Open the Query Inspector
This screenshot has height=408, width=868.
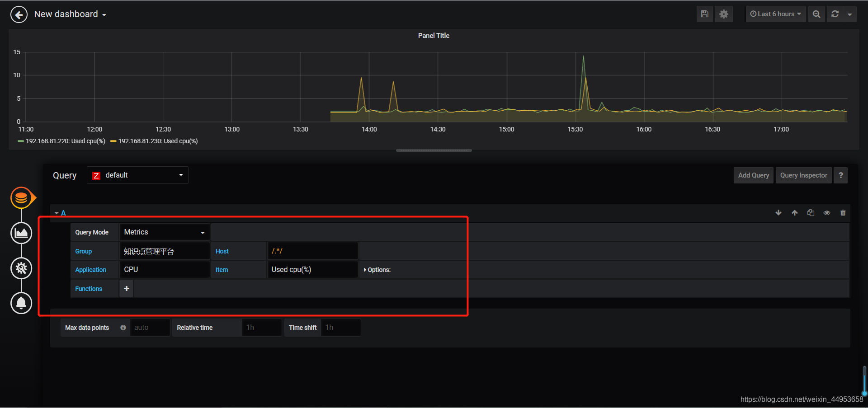click(x=803, y=175)
